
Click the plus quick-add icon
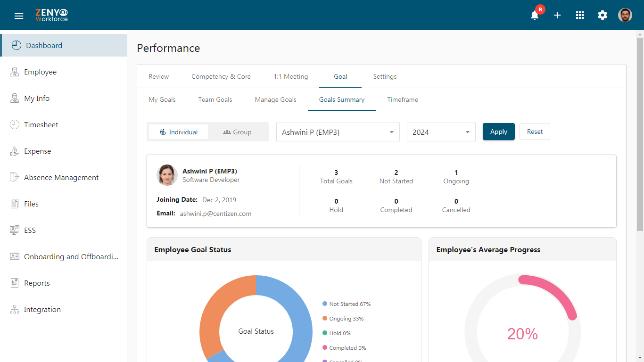pos(557,15)
